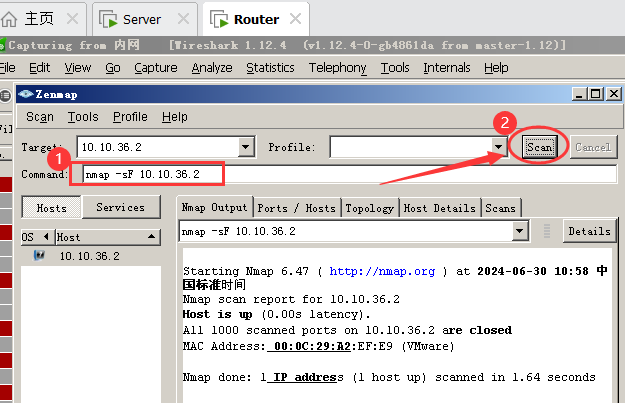
Task: Select host 10.10.36.2 in host list
Action: tap(89, 256)
